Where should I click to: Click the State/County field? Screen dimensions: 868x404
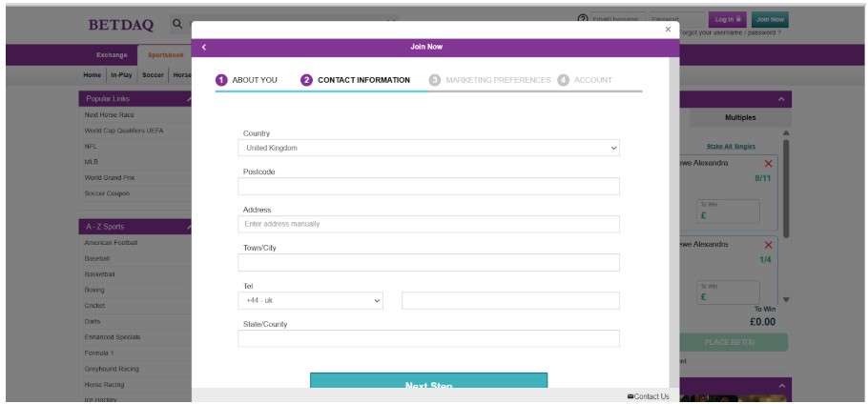tap(428, 338)
